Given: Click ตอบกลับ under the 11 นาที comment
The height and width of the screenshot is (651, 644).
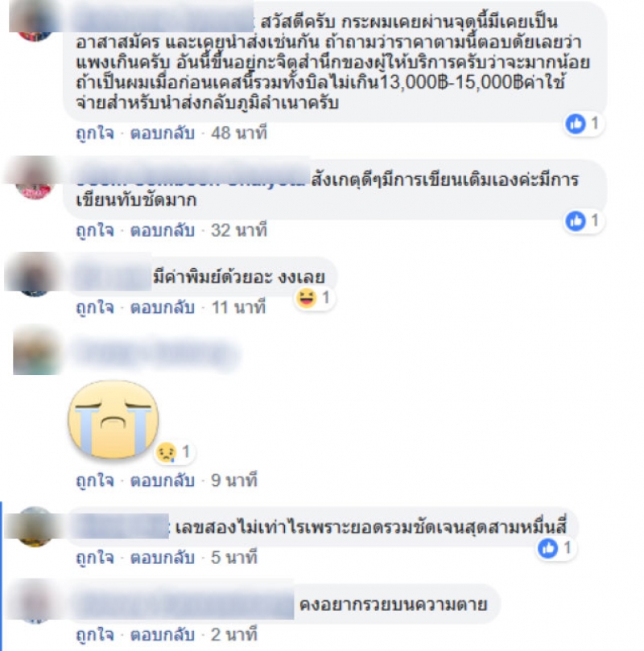Looking at the screenshot, I should (163, 307).
